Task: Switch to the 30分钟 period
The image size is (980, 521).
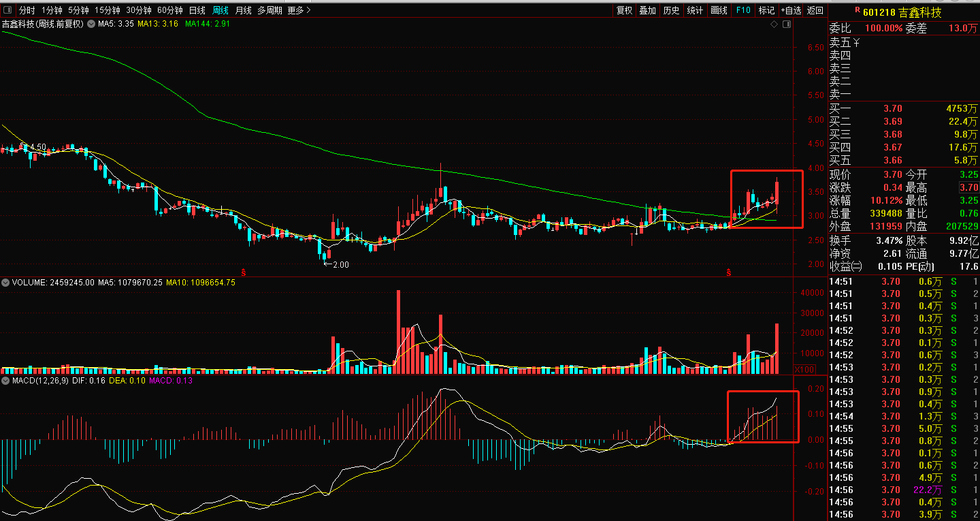Action: [x=139, y=10]
